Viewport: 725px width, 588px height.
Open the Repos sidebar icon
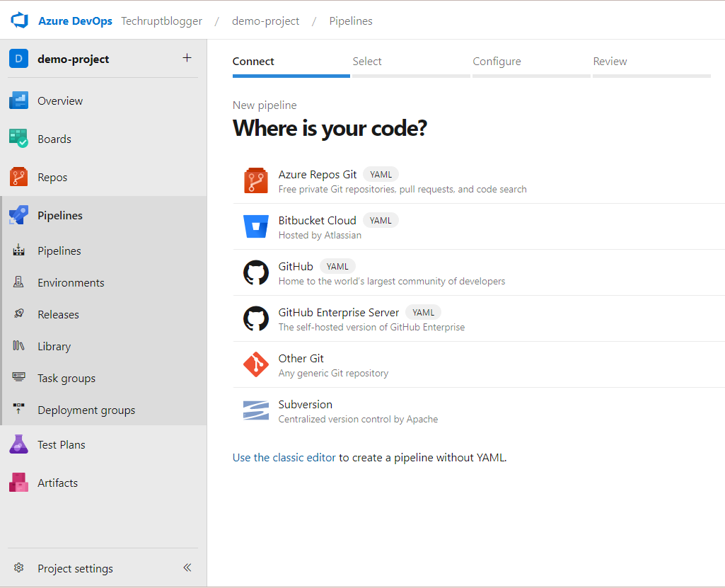[18, 177]
